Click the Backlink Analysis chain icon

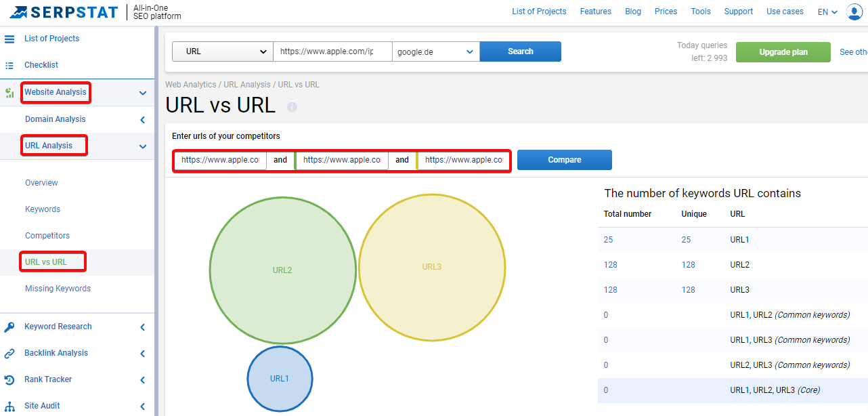coord(9,353)
